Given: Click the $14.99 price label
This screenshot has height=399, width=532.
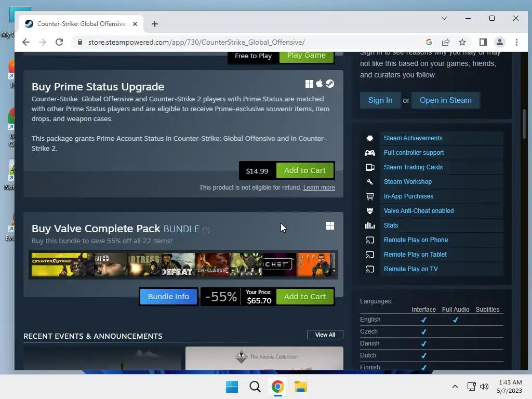Looking at the screenshot, I should (x=257, y=171).
